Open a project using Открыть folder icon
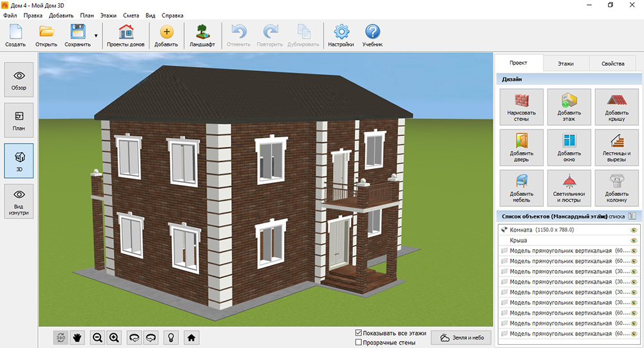The image size is (644, 348). pyautogui.click(x=46, y=35)
